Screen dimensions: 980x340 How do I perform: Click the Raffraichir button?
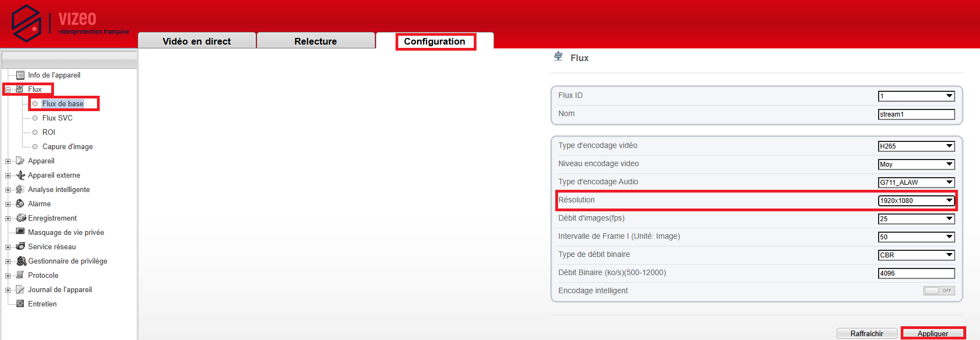[x=867, y=333]
